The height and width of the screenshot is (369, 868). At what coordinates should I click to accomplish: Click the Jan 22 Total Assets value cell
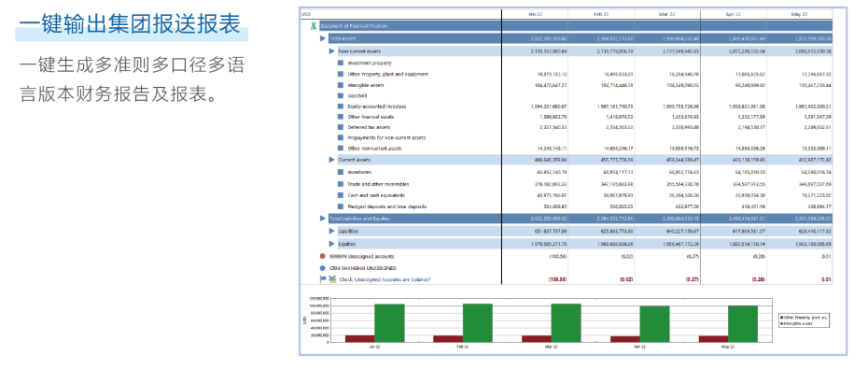coord(535,39)
